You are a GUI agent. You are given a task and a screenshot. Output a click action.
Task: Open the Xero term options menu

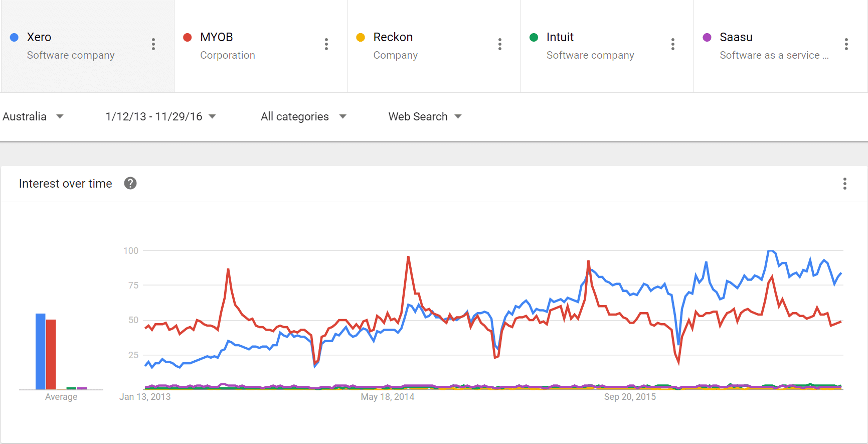click(x=153, y=44)
